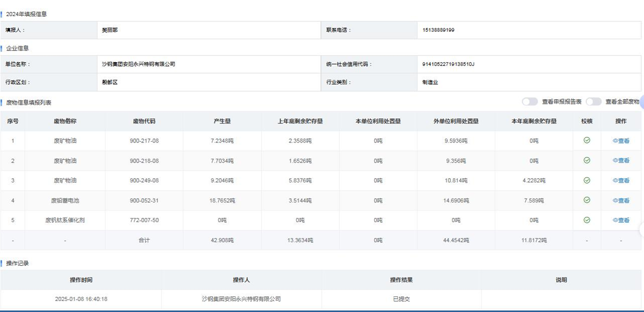Click green check icon for 900-218-08 row
This screenshot has width=644, height=312.
pyautogui.click(x=586, y=160)
